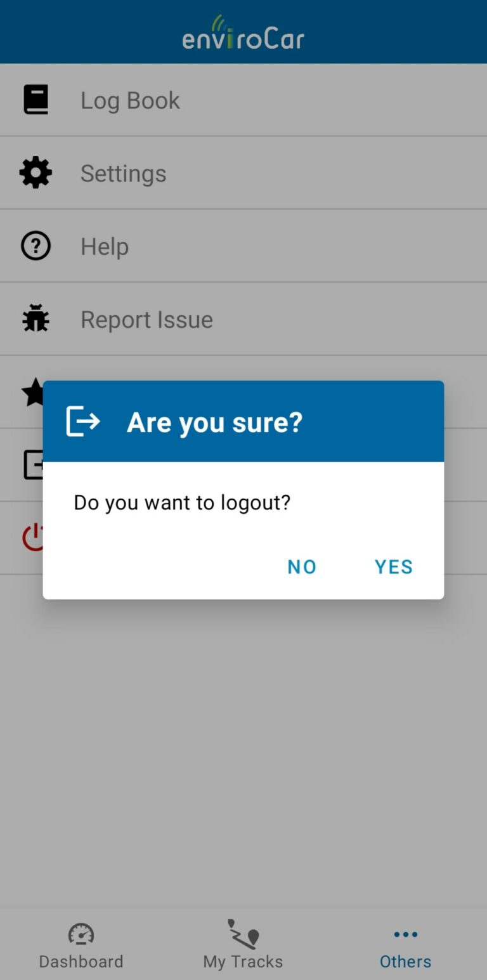This screenshot has height=980, width=487.
Task: Confirm logout by pressing YES
Action: click(x=393, y=566)
